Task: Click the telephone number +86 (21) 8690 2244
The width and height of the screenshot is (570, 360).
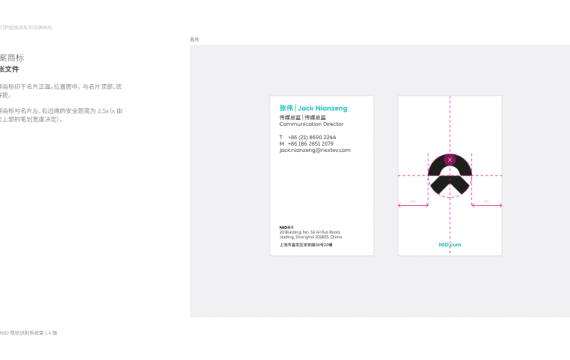Action: click(312, 137)
